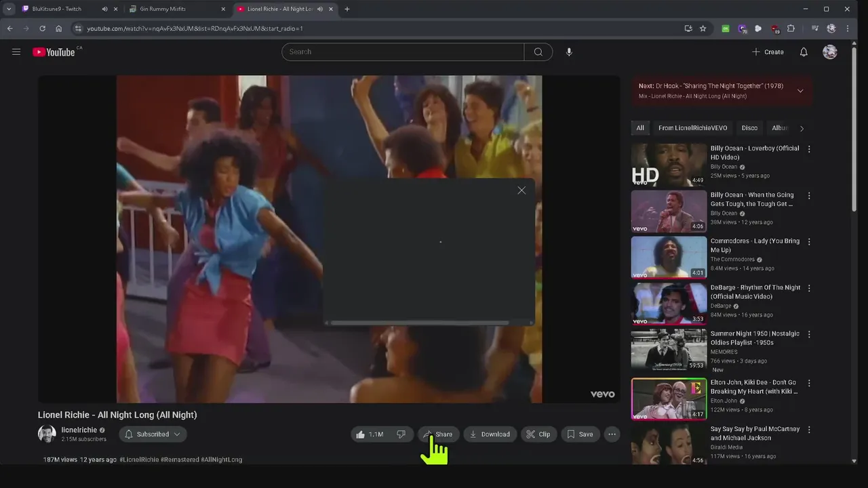Open the YouTube account avatar menu
The image size is (868, 488).
coord(830,52)
